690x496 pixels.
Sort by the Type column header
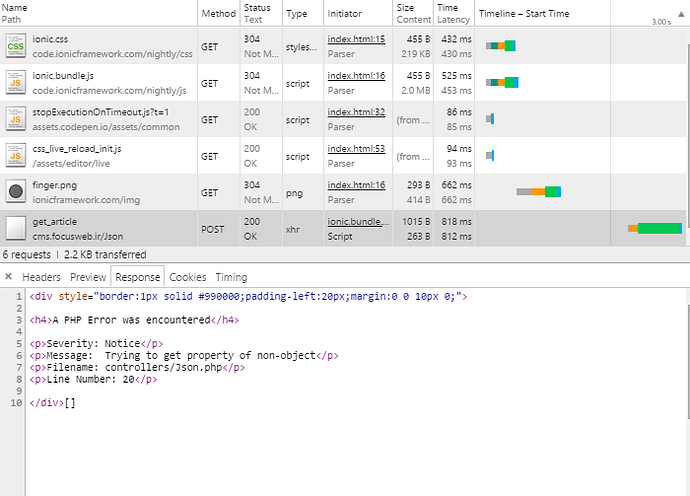pos(303,13)
